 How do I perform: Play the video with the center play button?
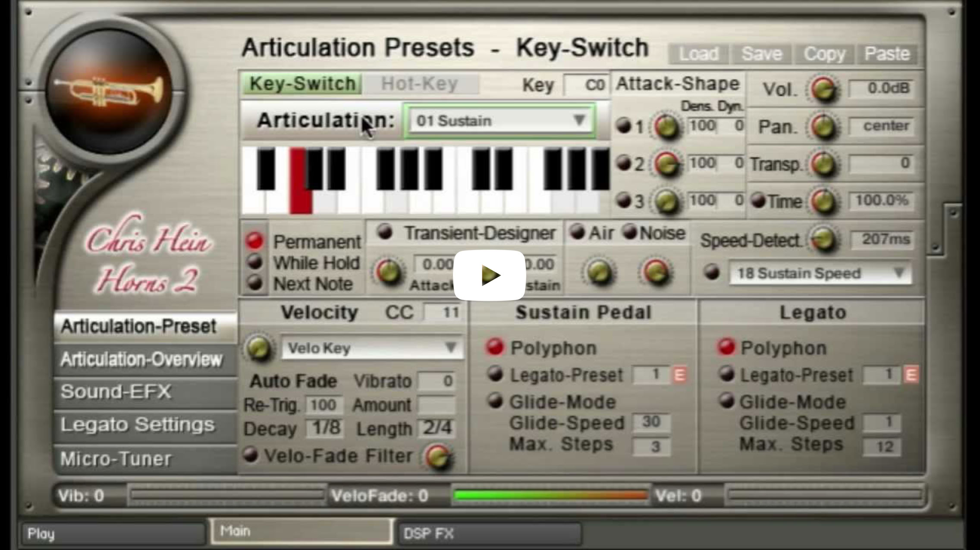489,275
